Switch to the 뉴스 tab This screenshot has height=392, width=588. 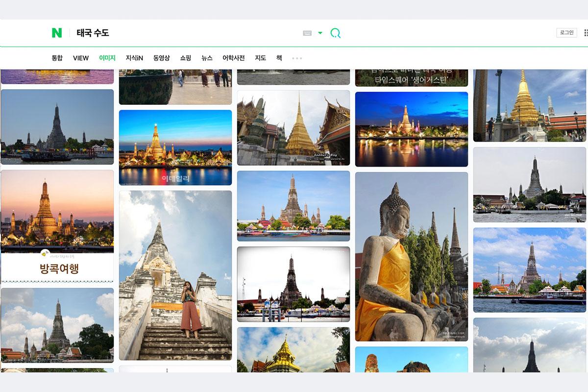coord(207,58)
